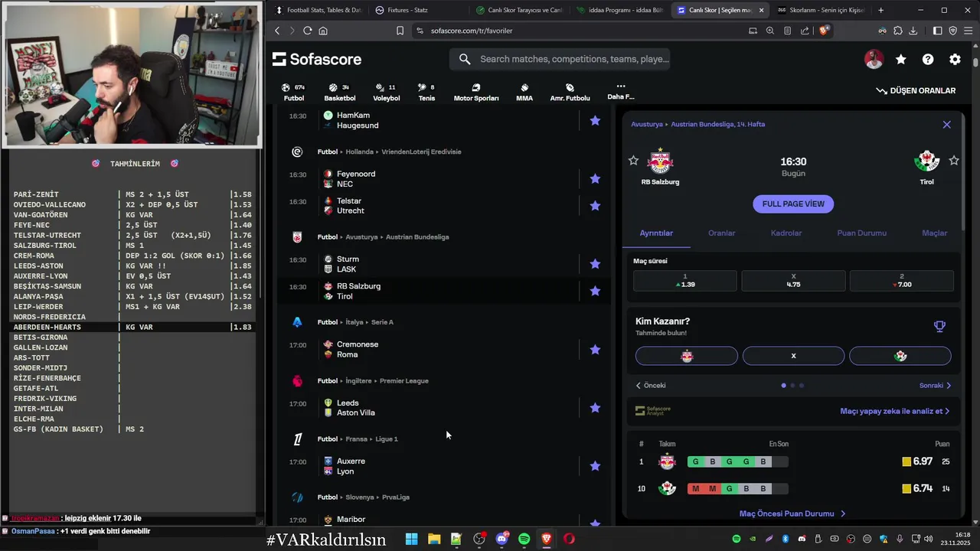Open the Tenis sport category
Viewport: 980px width, 551px height.
(x=426, y=92)
